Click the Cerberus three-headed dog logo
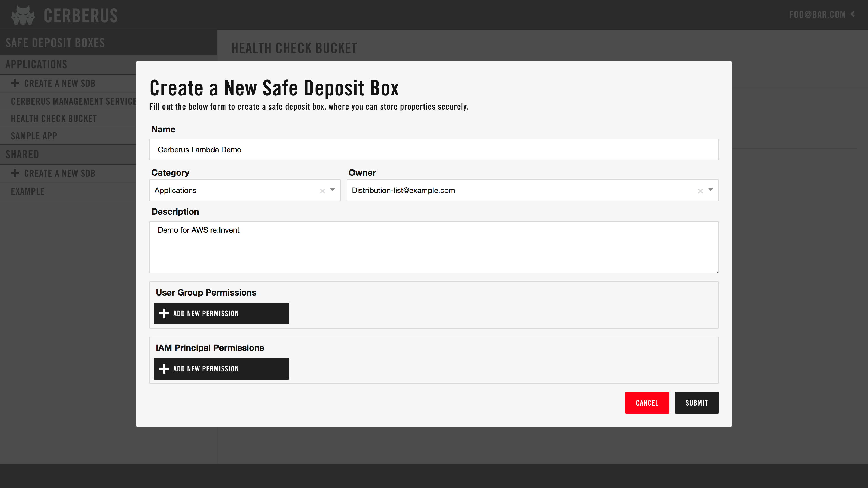Screen dimensions: 868x488 [x=23, y=15]
